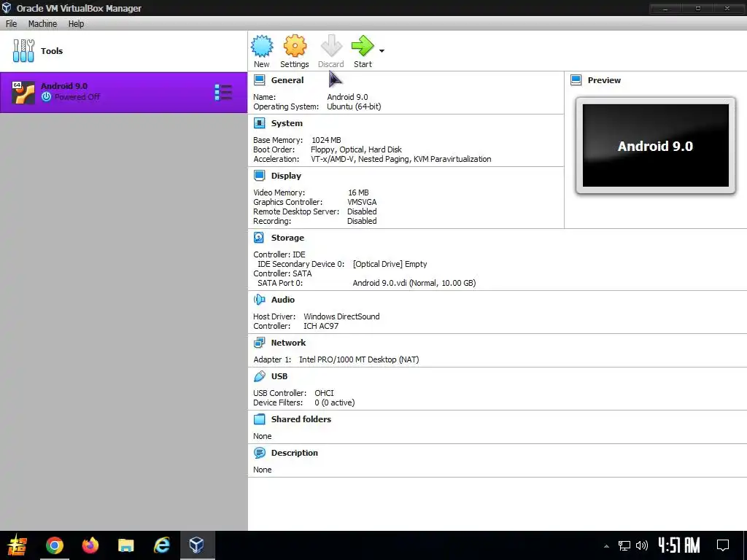This screenshot has width=747, height=560.
Task: Show hidden system tray icons
Action: (606, 545)
